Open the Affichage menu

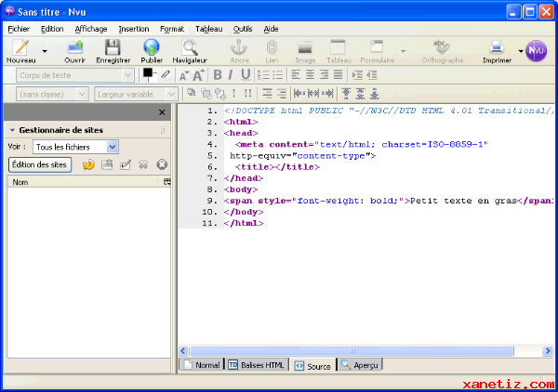pos(91,29)
